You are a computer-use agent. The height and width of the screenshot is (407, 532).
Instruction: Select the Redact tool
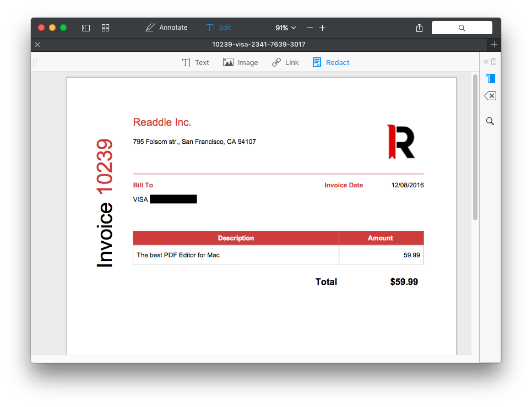pyautogui.click(x=331, y=62)
